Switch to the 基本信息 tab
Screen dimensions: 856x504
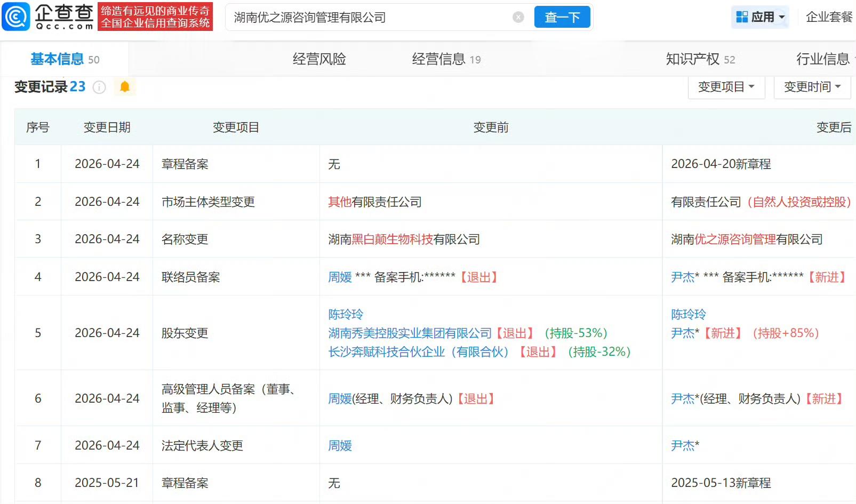point(65,59)
